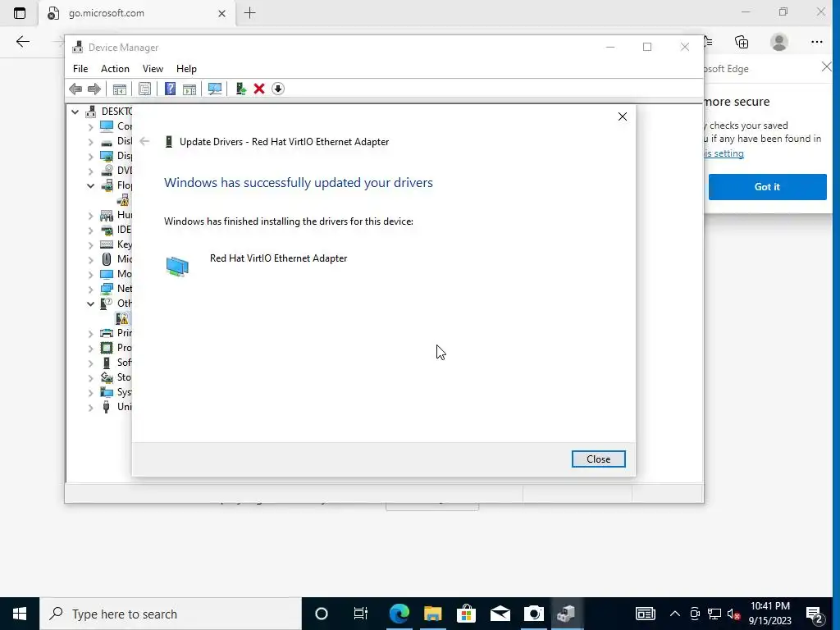This screenshot has width=840, height=630.
Task: Open a new Edge tab with plus
Action: pyautogui.click(x=249, y=13)
